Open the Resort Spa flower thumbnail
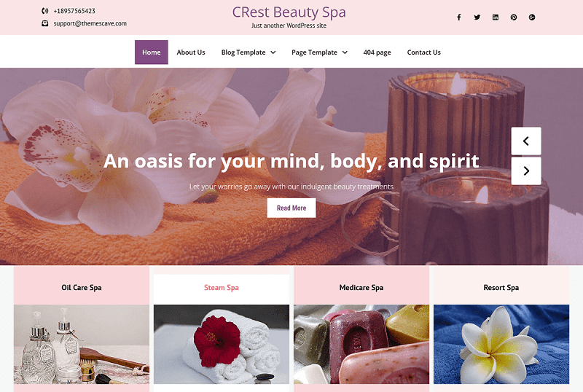 coord(501,344)
